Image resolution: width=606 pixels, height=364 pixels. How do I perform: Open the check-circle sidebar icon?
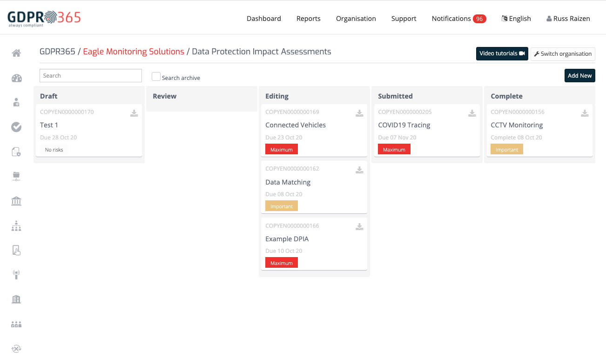point(16,127)
